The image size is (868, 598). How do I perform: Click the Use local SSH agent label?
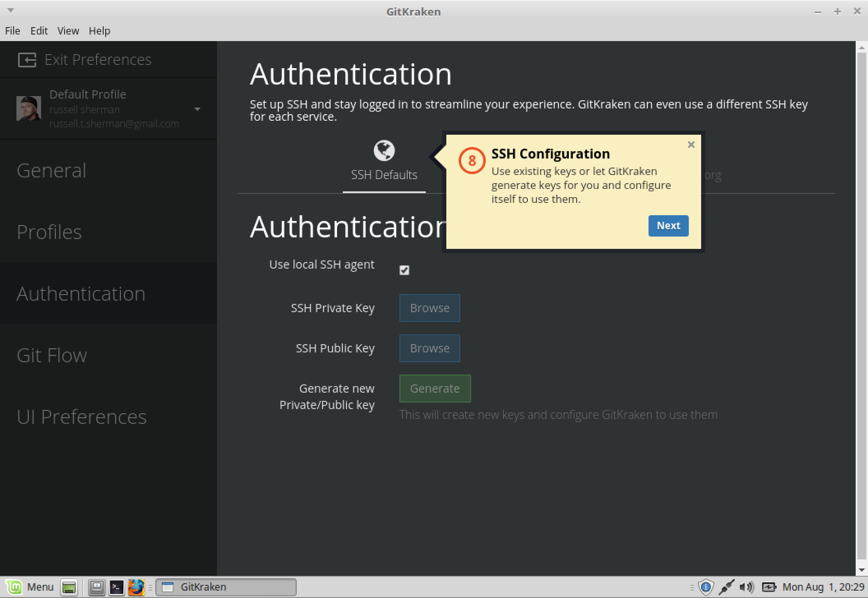321,264
